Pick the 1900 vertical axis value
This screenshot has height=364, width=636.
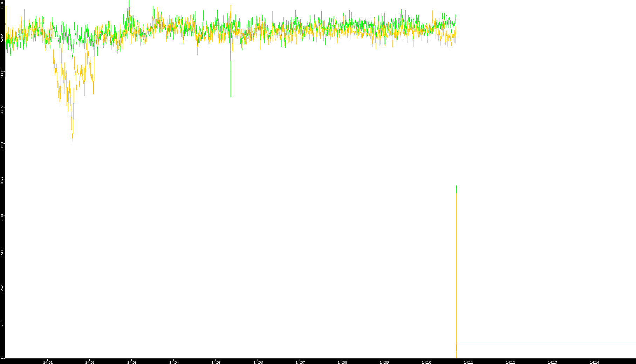pos(2,253)
